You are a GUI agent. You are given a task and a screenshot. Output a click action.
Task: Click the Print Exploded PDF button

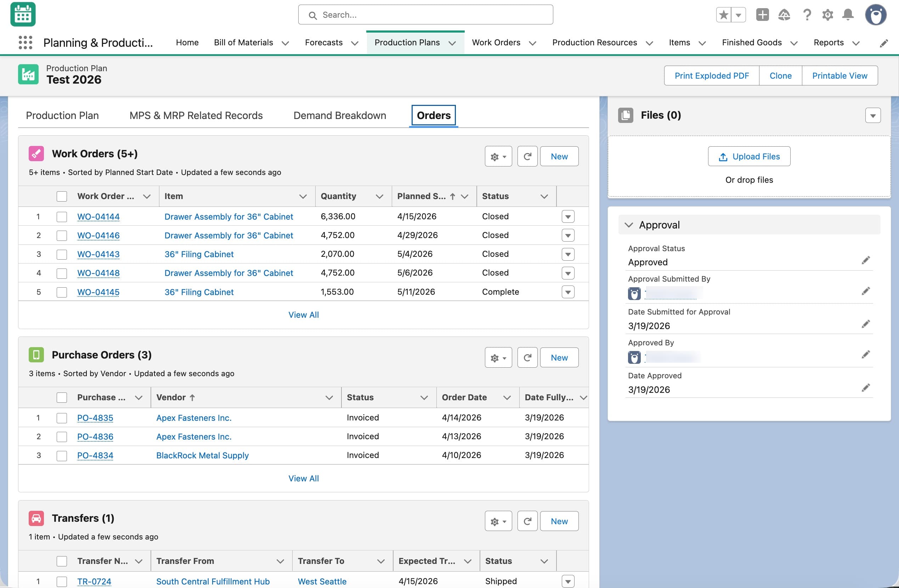click(x=712, y=75)
